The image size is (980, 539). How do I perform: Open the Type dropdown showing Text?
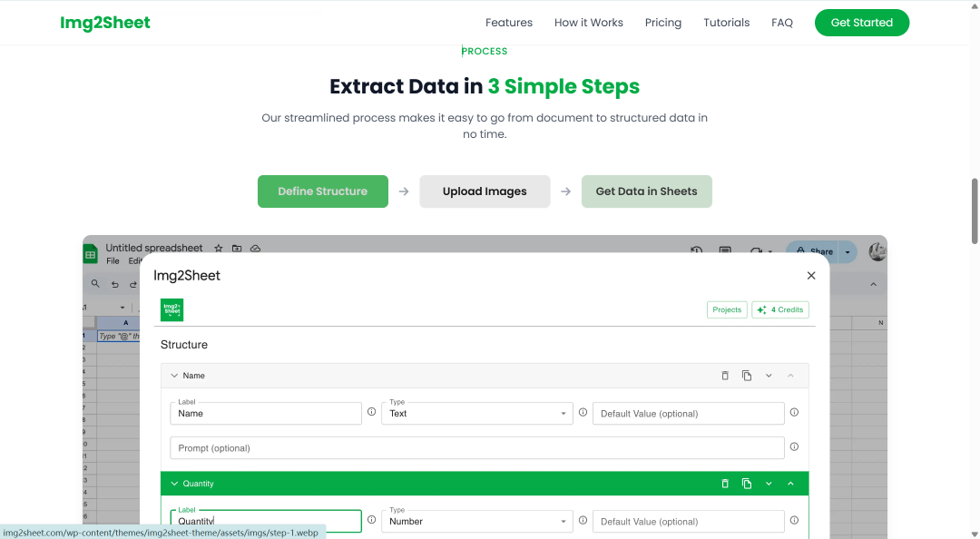point(477,413)
